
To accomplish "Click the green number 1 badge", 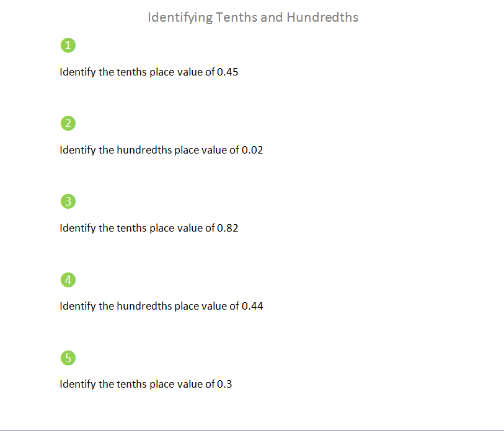I will pyautogui.click(x=68, y=45).
